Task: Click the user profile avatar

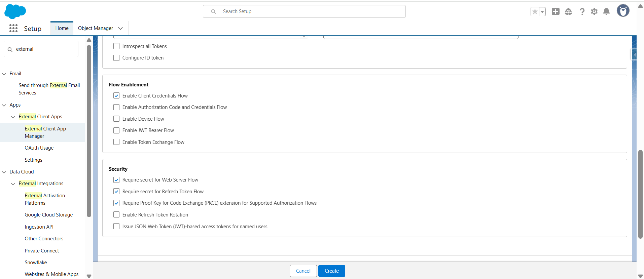Action: [623, 11]
